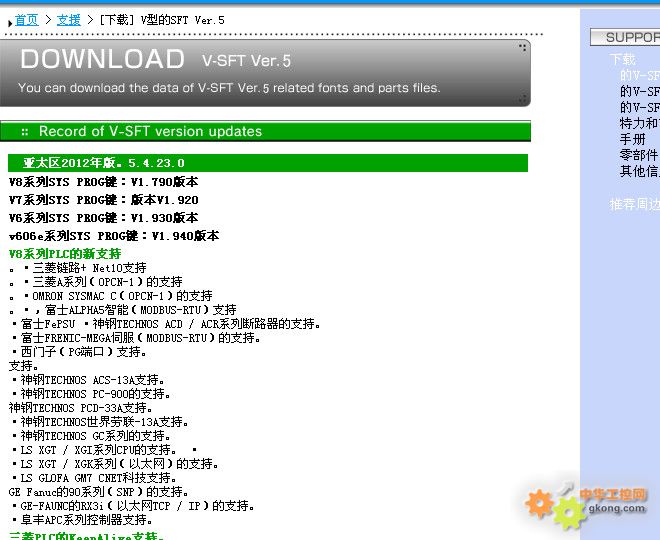Open the 特力和 sidebar link
This screenshot has height=540, width=660.
pyautogui.click(x=639, y=123)
